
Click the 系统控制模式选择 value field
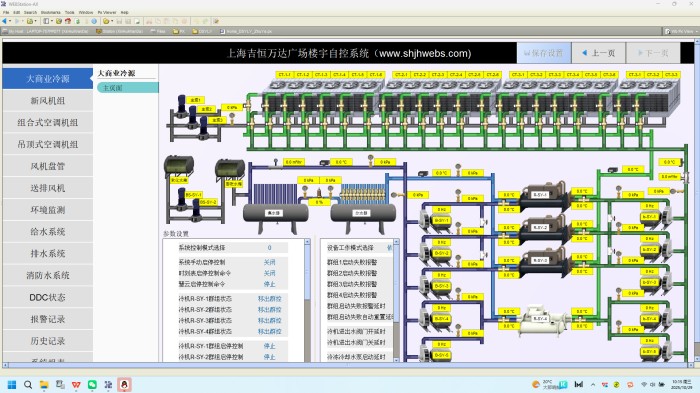point(269,247)
